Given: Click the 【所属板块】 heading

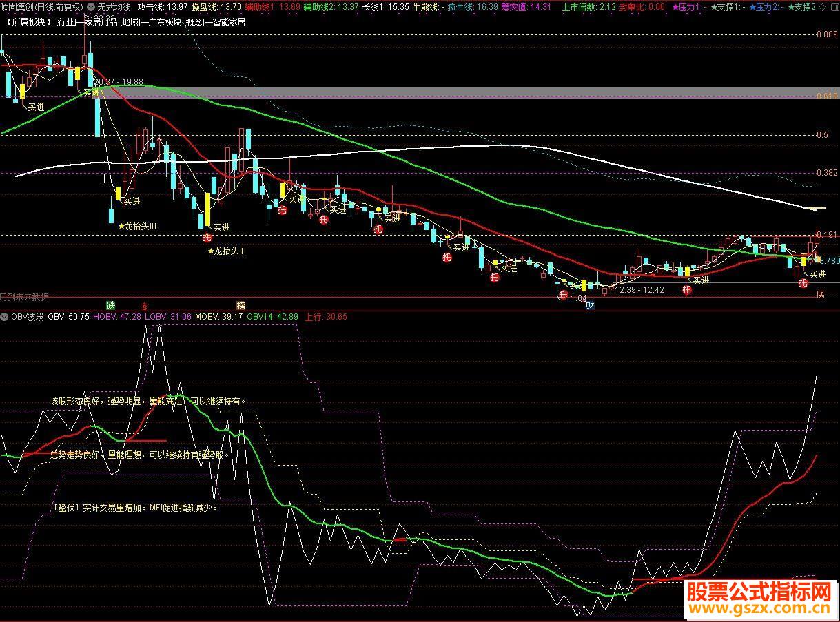Looking at the screenshot, I should click(28, 21).
